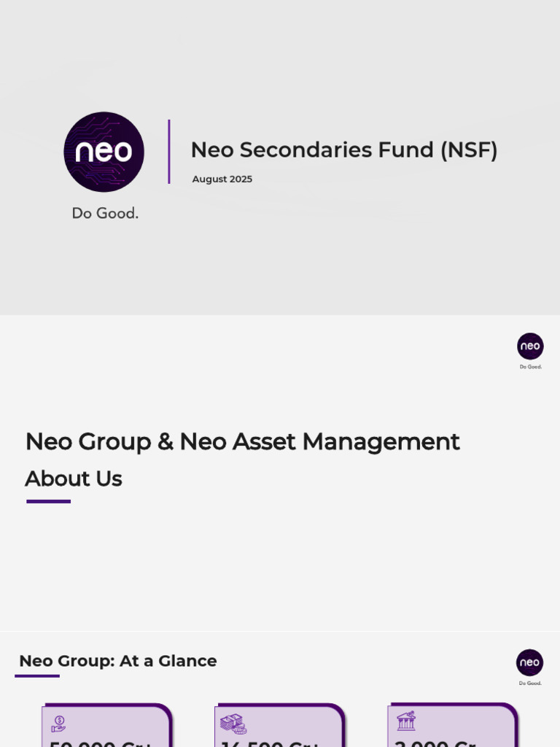Click the large Neo logo on cover
Viewport: 560px width, 747px height.
(x=104, y=152)
